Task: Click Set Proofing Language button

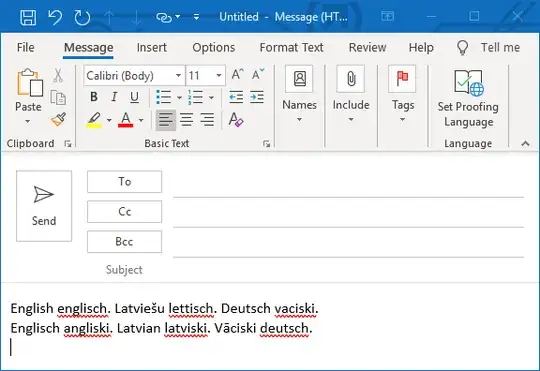Action: [468, 99]
